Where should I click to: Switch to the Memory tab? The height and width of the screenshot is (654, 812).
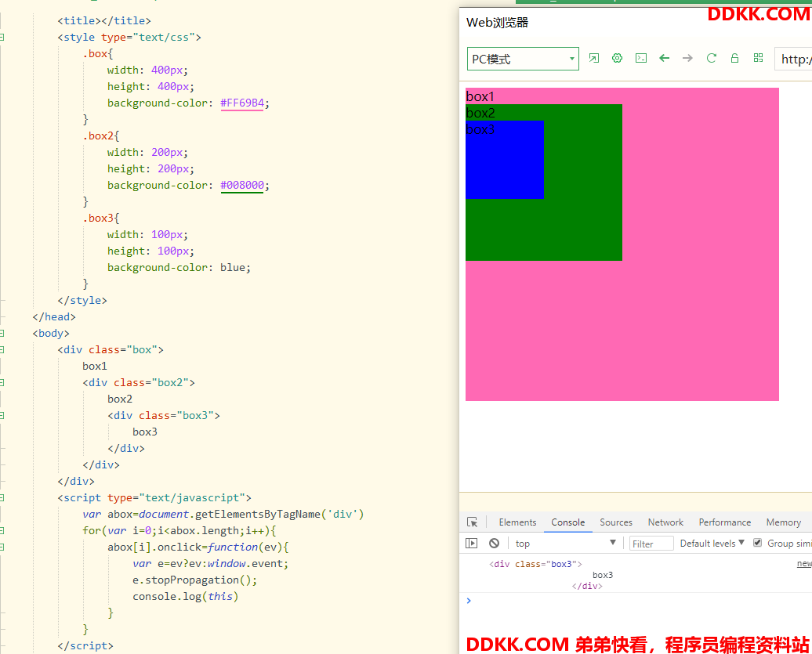coord(784,522)
